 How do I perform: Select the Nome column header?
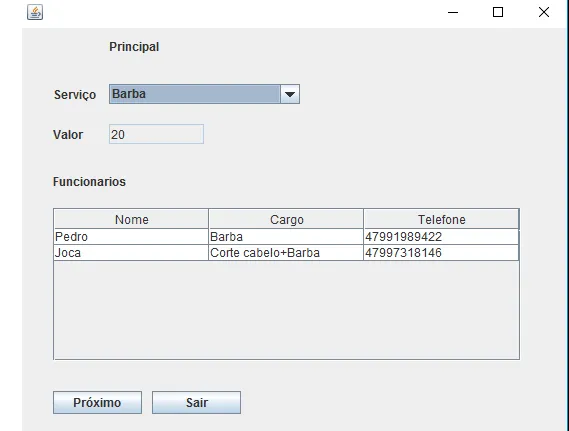coord(131,219)
